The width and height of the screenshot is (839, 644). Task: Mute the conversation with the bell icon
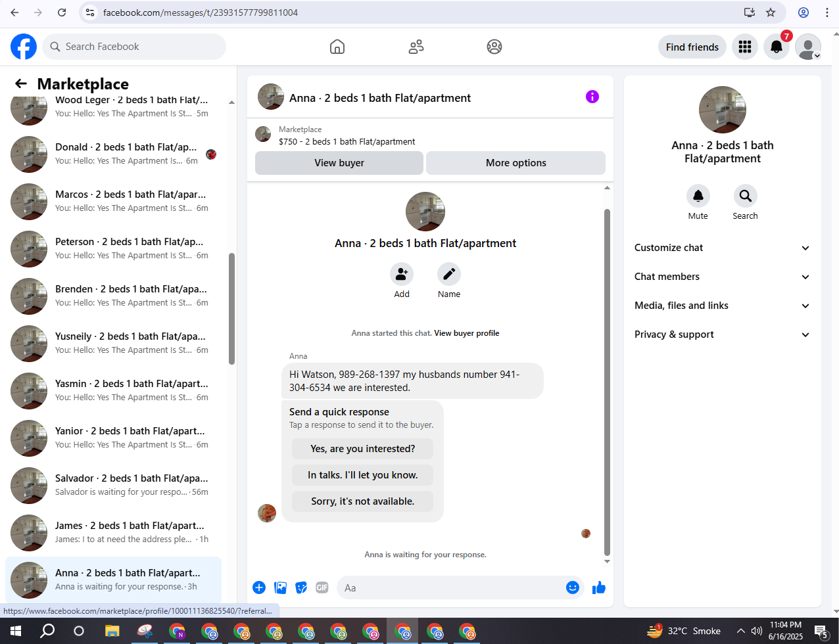pos(698,196)
